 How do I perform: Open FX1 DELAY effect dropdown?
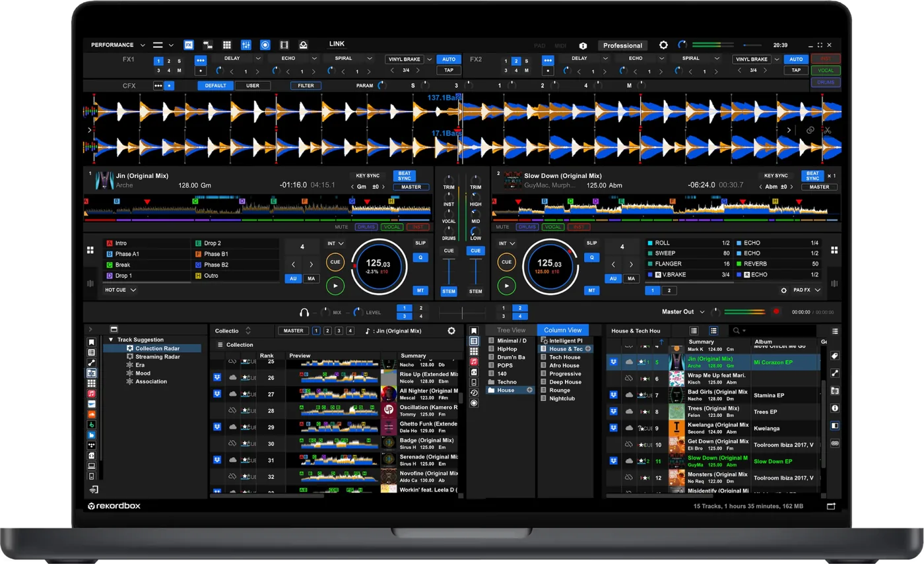(257, 59)
